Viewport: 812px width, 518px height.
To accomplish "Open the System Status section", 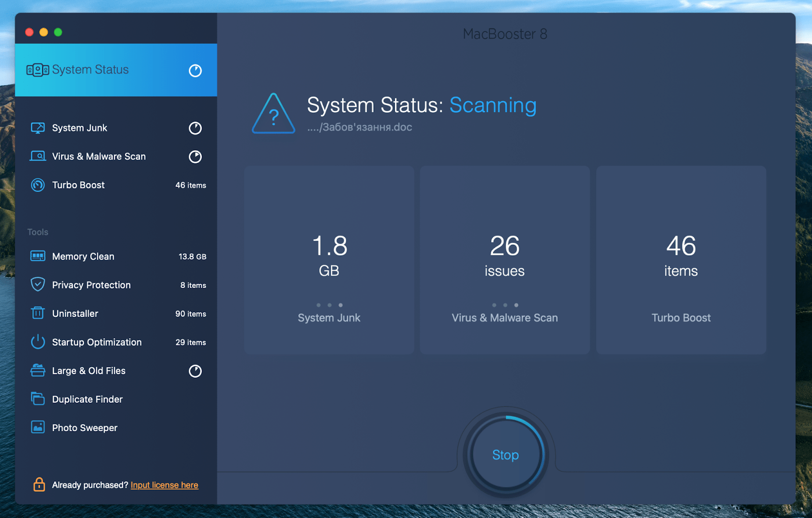I will click(x=116, y=70).
